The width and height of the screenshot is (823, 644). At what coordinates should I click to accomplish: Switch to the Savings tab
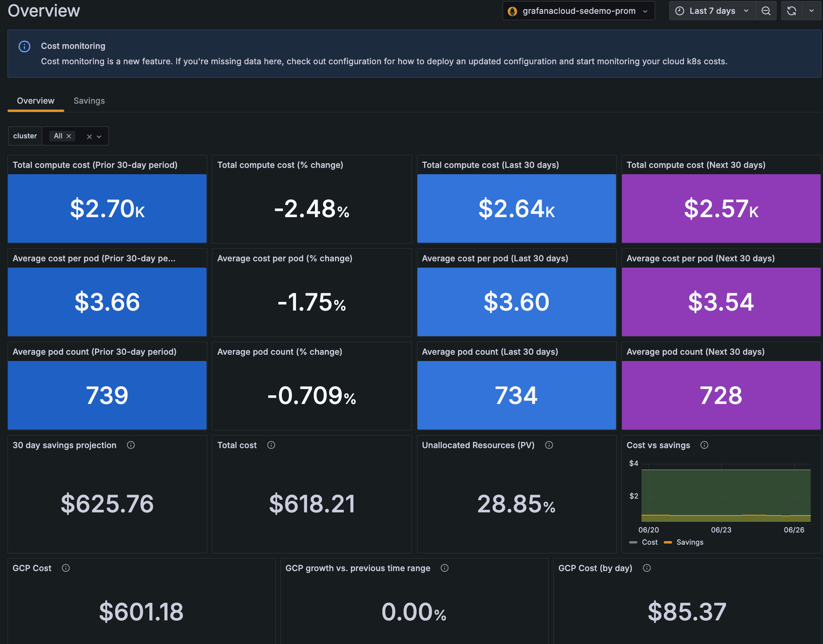coord(89,101)
